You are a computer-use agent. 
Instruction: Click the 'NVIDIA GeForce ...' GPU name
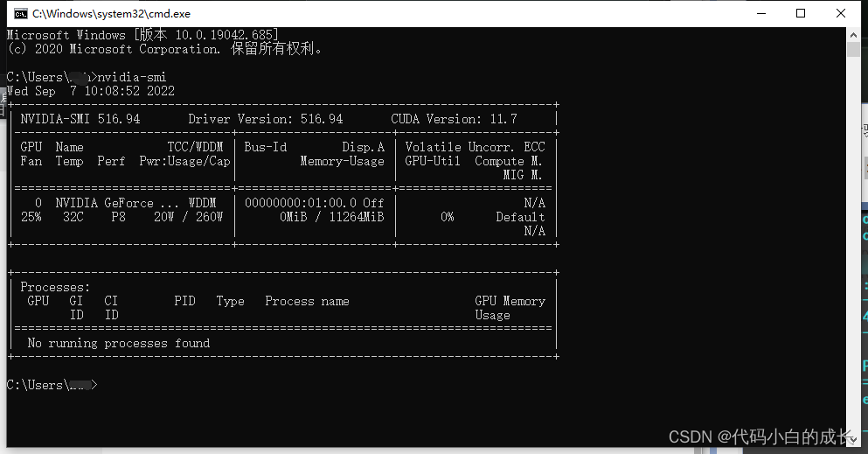click(x=117, y=203)
